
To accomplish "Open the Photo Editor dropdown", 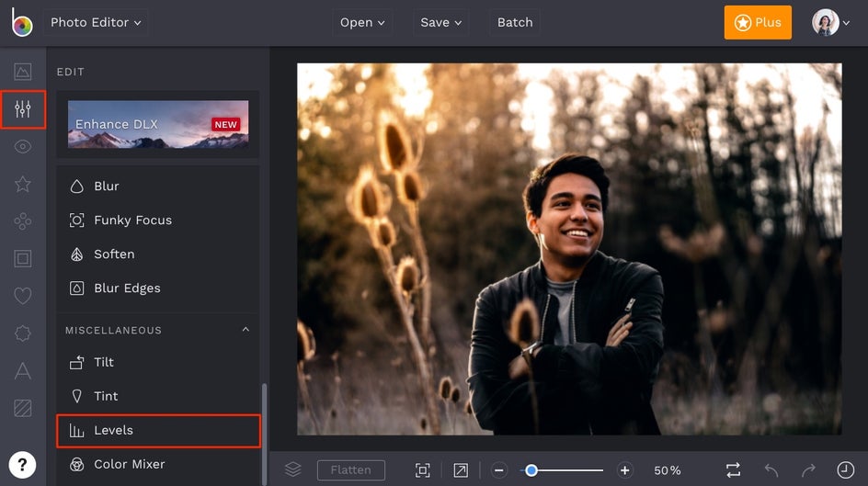I will [96, 22].
